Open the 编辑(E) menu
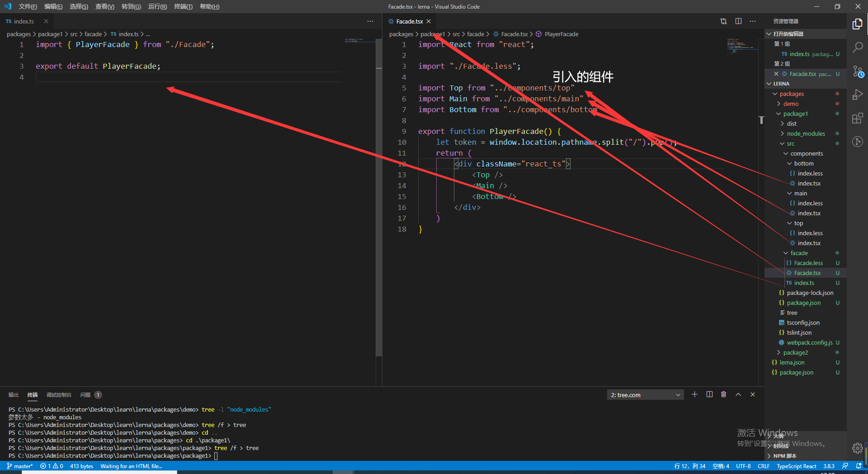 (53, 6)
